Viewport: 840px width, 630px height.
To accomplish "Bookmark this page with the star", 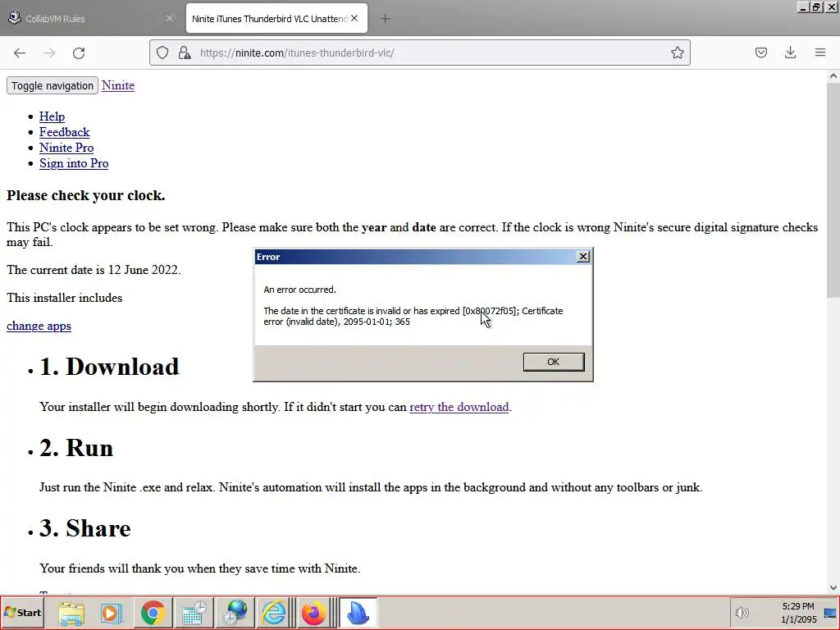I will click(x=677, y=52).
